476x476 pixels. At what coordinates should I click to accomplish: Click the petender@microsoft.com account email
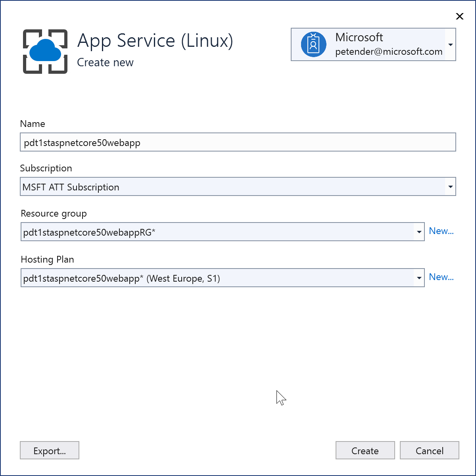[x=389, y=52]
